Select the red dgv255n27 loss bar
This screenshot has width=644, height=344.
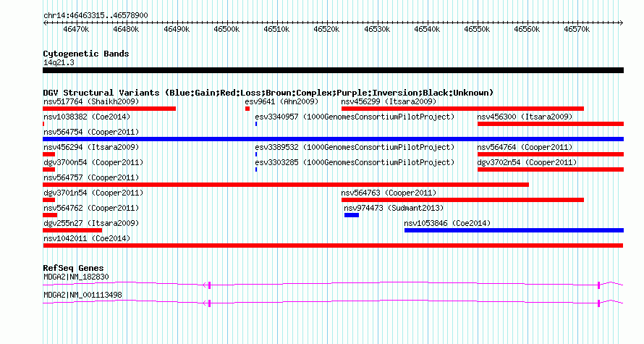point(72,230)
